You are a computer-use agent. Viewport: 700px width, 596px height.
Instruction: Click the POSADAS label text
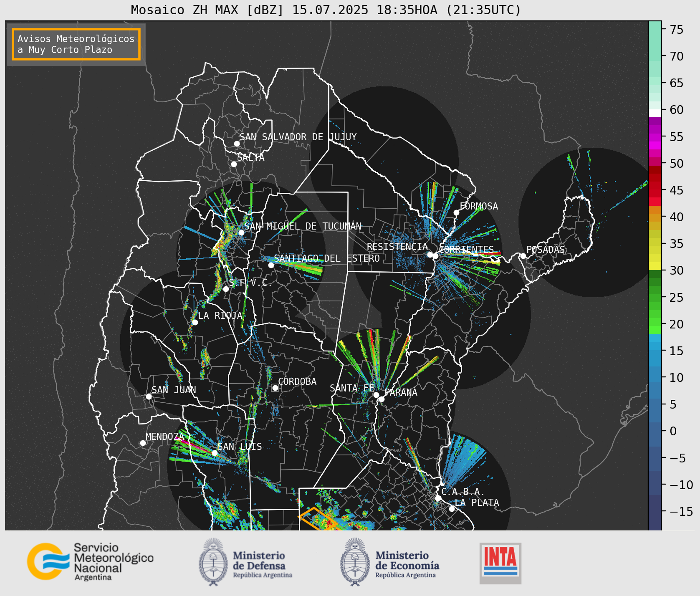tap(545, 250)
